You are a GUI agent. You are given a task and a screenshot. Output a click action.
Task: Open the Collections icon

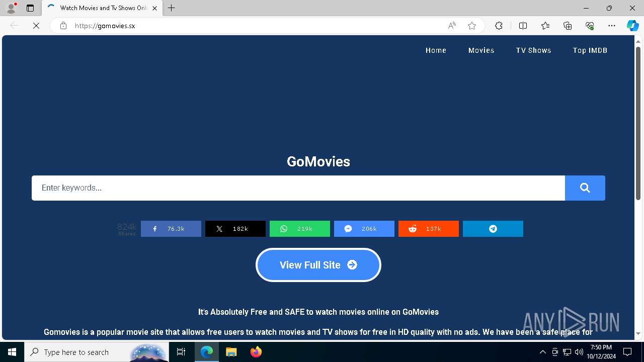click(x=568, y=26)
